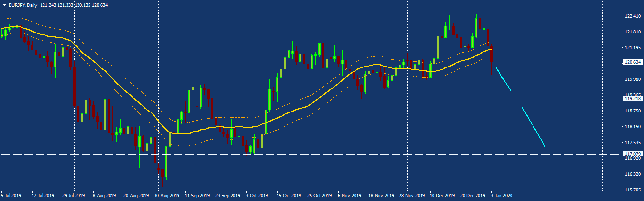The width and height of the screenshot is (644, 201).
Task: Click the 10 Dec 2019 date label
Action: 442,196
